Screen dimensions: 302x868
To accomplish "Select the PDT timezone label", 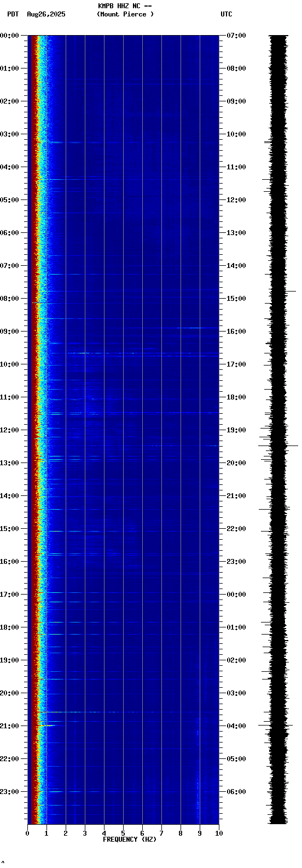I will (13, 14).
